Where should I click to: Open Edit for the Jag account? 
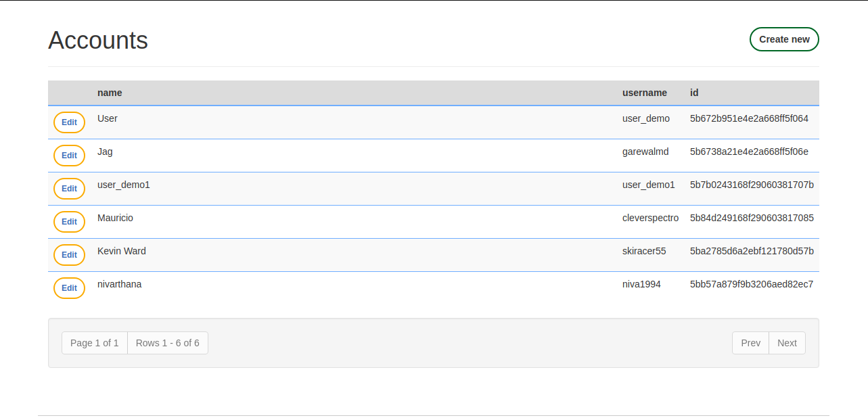point(69,156)
